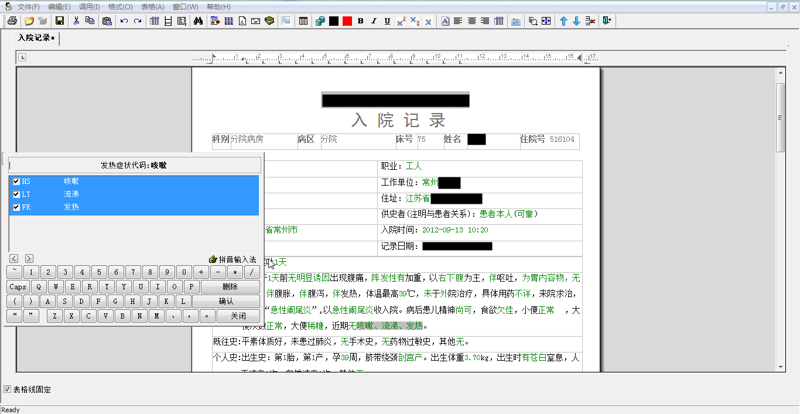Click the delete row icon with red X

click(590, 21)
